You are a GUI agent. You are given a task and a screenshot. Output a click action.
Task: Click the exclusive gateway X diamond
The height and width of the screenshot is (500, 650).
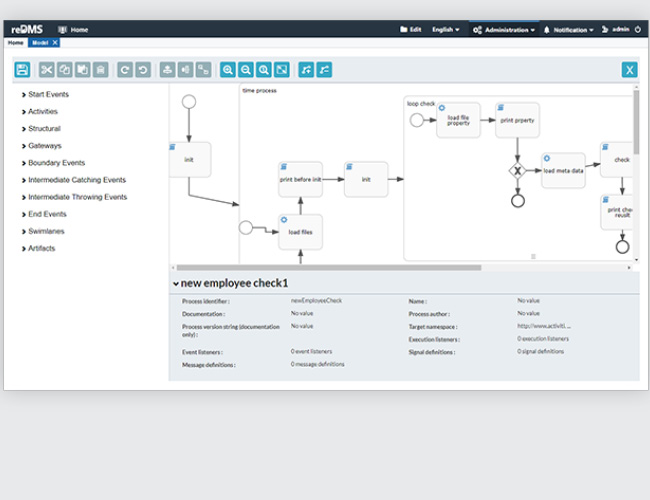click(517, 170)
